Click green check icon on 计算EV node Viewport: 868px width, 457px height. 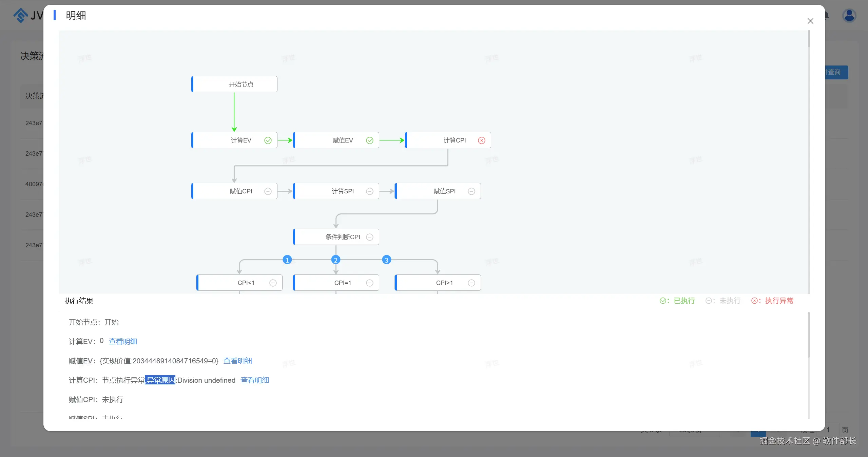268,140
